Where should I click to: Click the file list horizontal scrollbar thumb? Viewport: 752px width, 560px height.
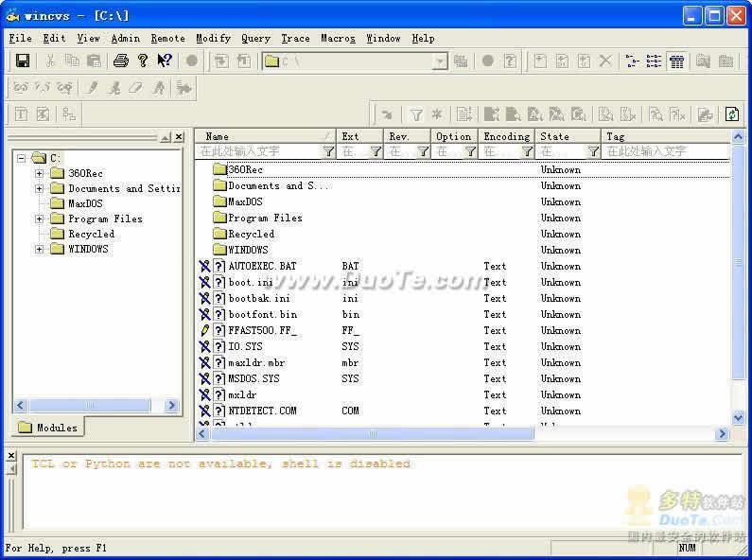372,434
